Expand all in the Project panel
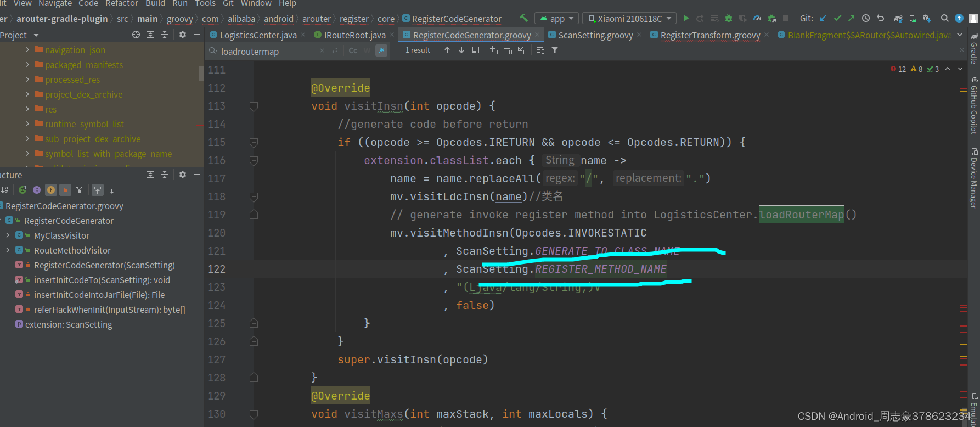Screen dimensions: 980x427 coord(150,35)
